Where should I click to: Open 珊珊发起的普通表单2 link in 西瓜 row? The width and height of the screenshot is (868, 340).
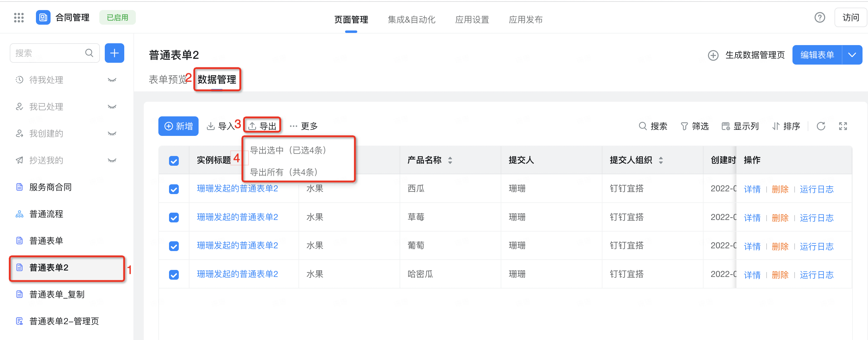(x=237, y=188)
